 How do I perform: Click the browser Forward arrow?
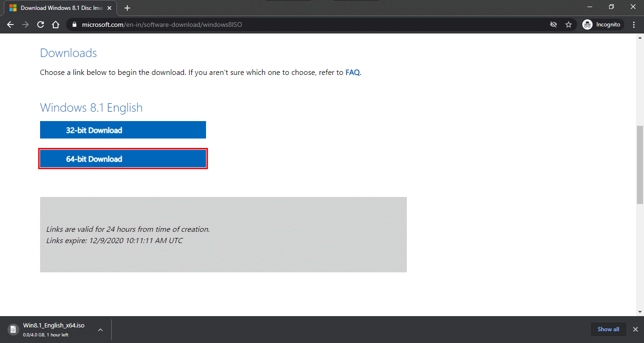tap(25, 24)
